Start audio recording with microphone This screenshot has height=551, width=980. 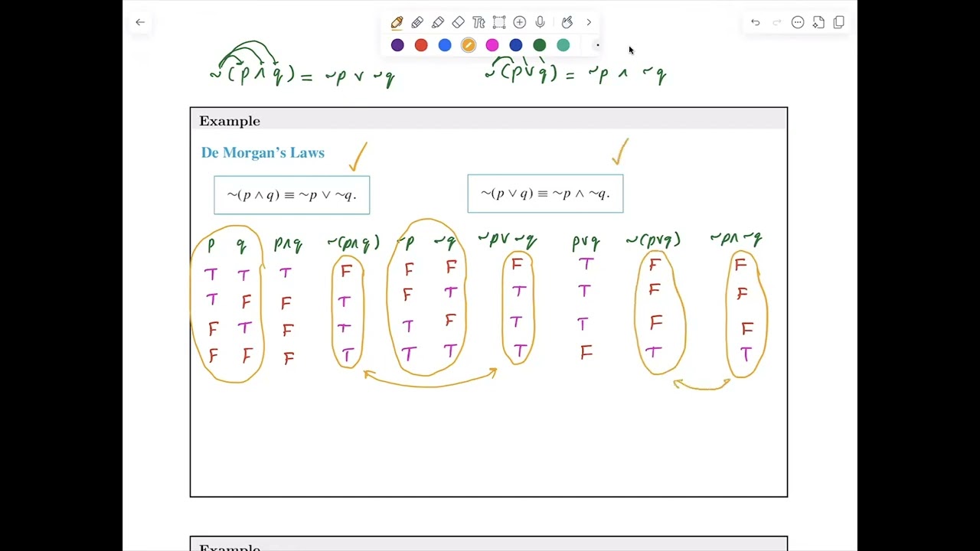pyautogui.click(x=541, y=22)
